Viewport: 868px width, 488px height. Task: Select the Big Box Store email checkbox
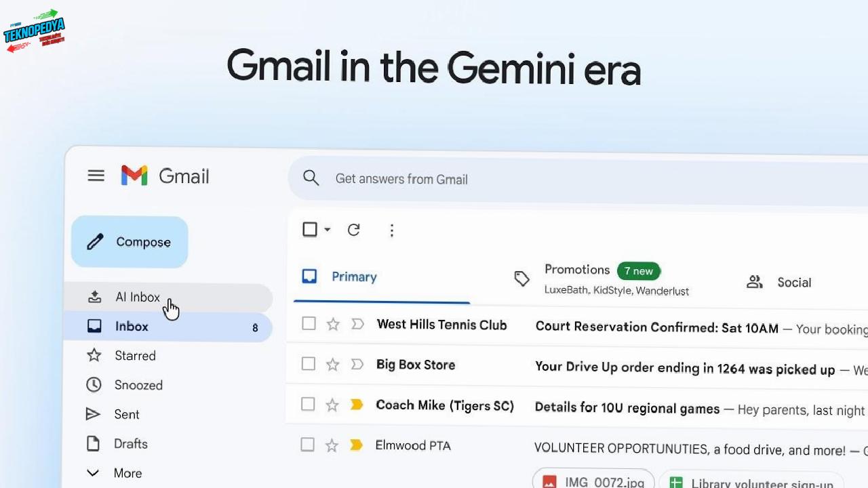pos(308,364)
